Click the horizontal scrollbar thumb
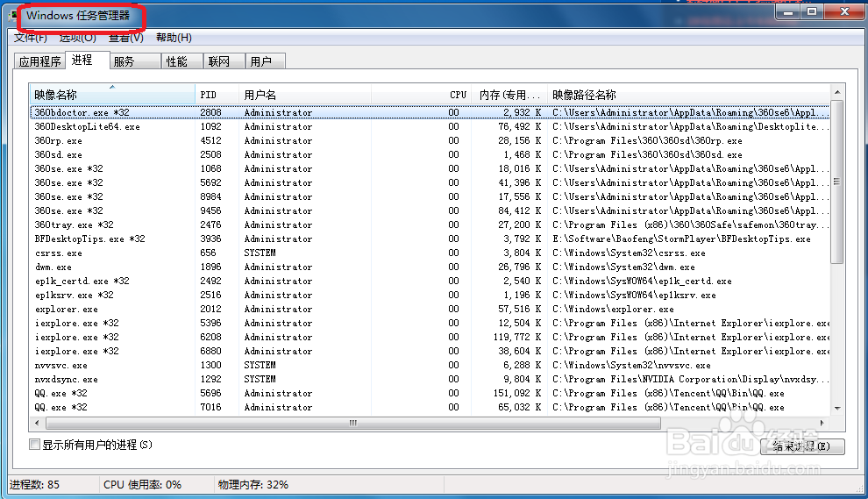The height and width of the screenshot is (499, 868). click(353, 423)
